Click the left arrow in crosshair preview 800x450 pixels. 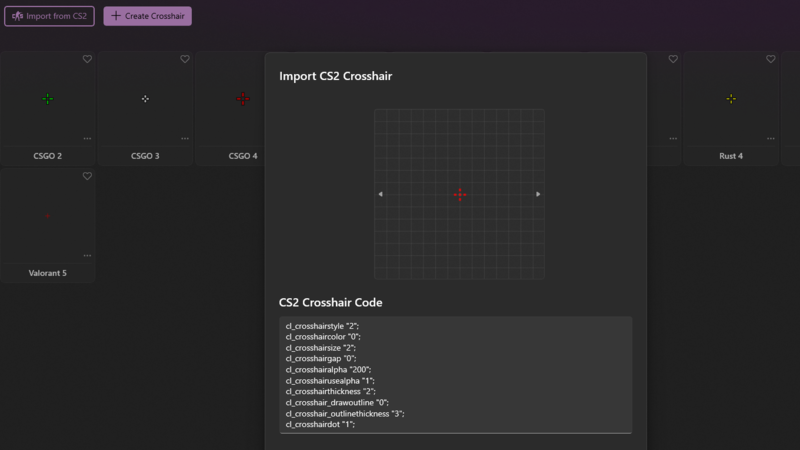pos(381,194)
